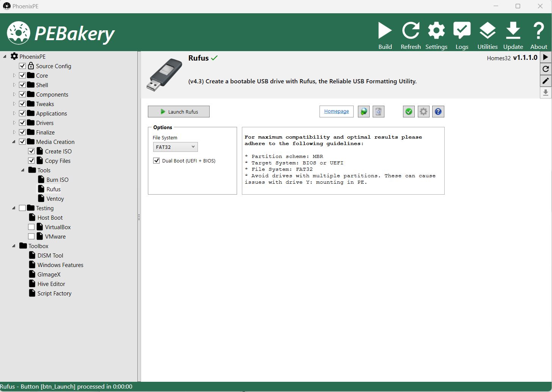Click the disabled script download arrow icon
The height and width of the screenshot is (392, 552).
click(x=546, y=92)
